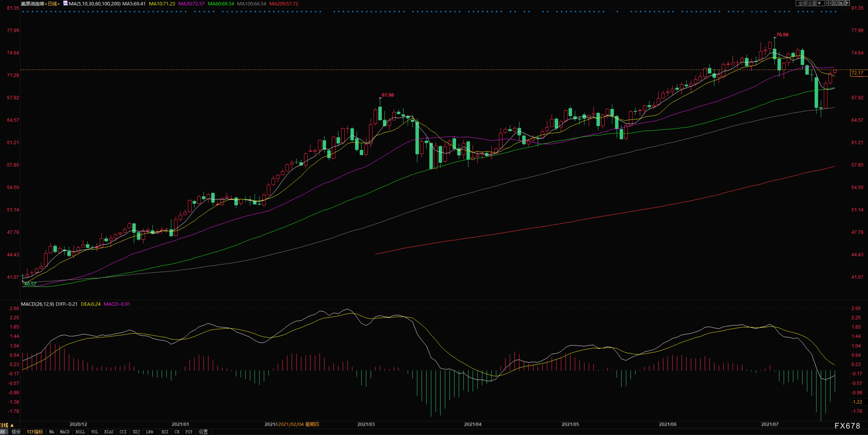Switch to the BOLL indicator tab
The image size is (868, 435).
pyautogui.click(x=80, y=432)
